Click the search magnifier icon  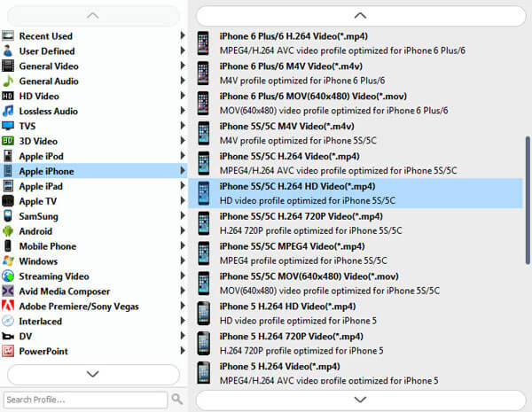coord(176,400)
